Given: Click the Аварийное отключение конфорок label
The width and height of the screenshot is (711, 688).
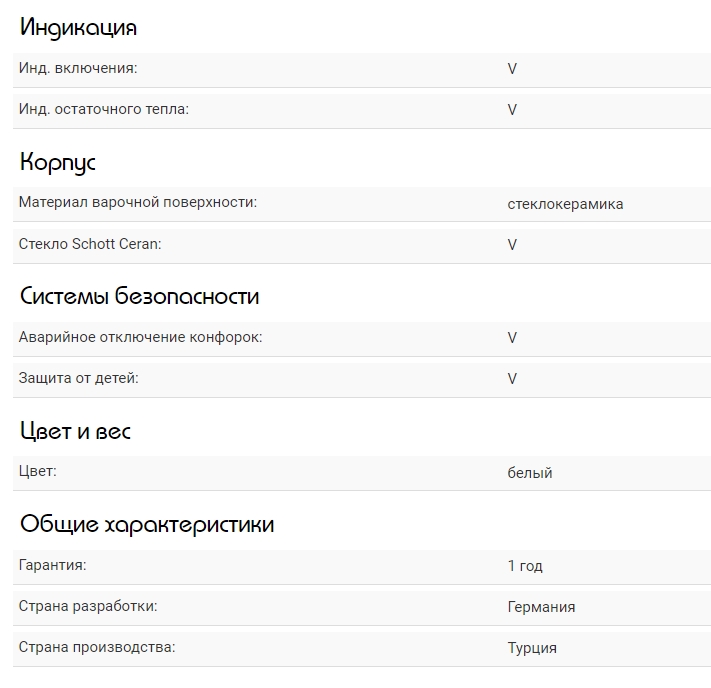Looking at the screenshot, I should tap(140, 337).
